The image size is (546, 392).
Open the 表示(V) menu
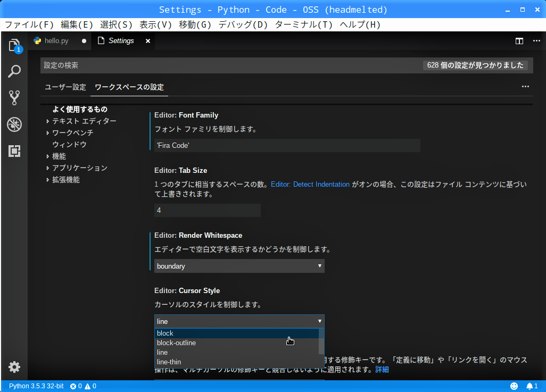click(x=155, y=24)
